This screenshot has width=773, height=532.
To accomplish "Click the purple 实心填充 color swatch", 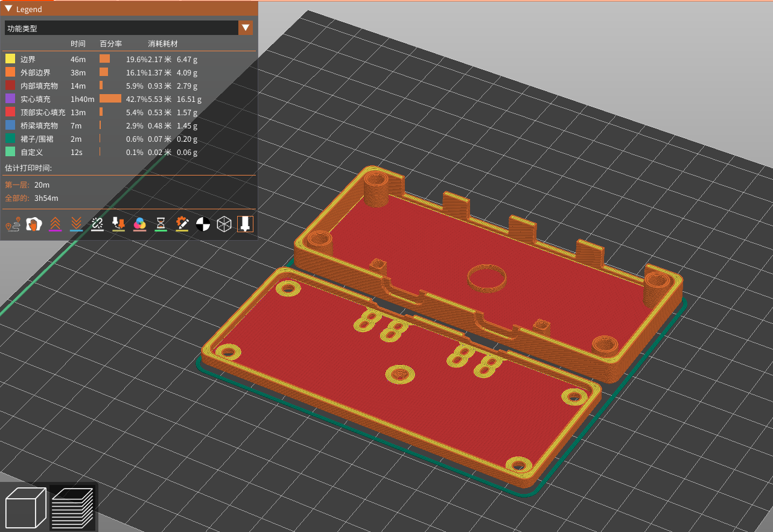I will [10, 99].
